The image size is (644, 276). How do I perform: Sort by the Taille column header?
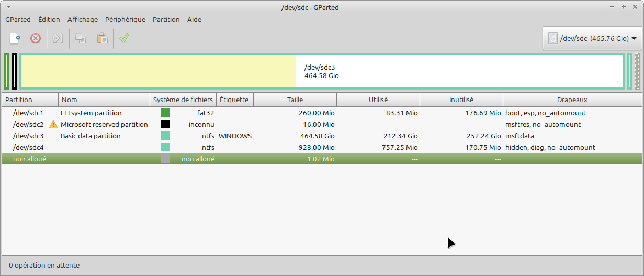[295, 100]
